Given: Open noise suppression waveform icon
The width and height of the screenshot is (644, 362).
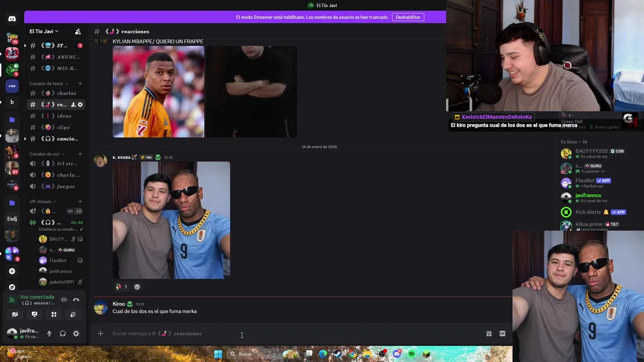Looking at the screenshot, I should click(64, 300).
